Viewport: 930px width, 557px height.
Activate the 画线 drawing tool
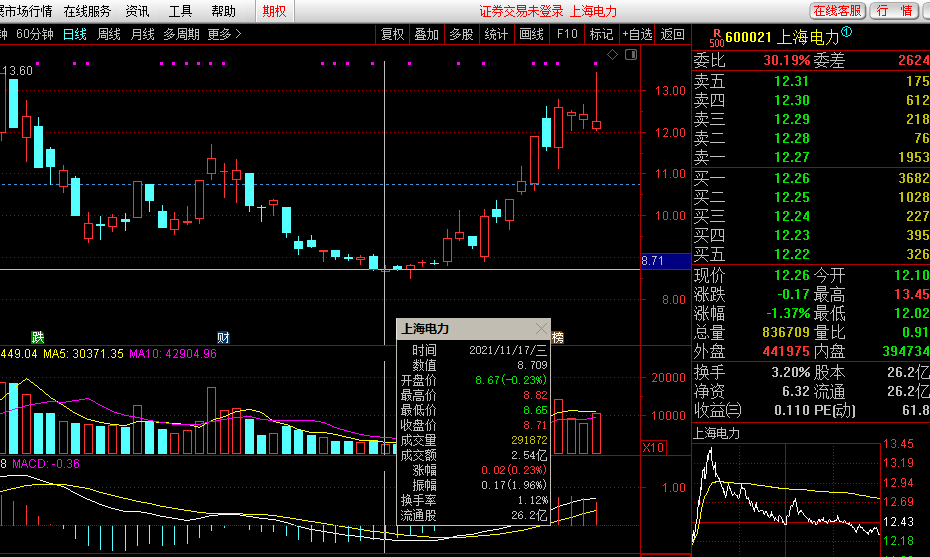tap(531, 34)
